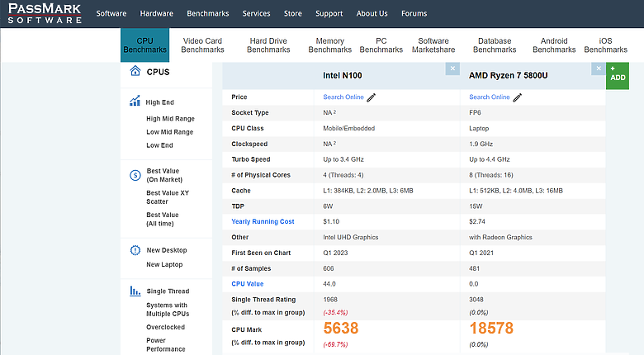Click the green ADD button

tap(618, 76)
